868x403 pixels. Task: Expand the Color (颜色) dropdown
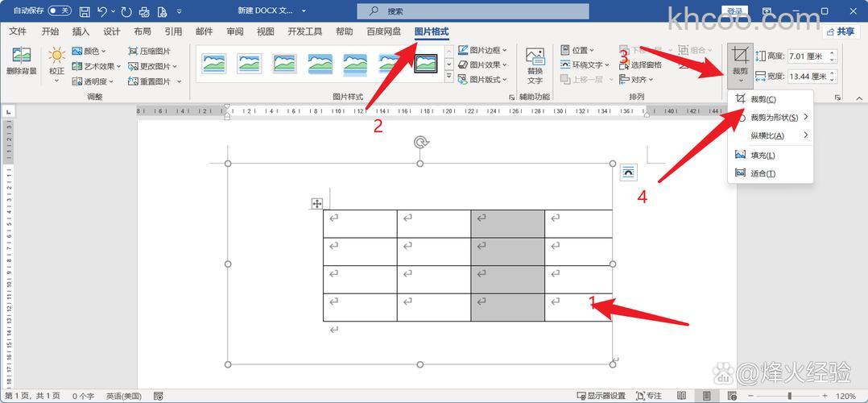click(x=88, y=51)
